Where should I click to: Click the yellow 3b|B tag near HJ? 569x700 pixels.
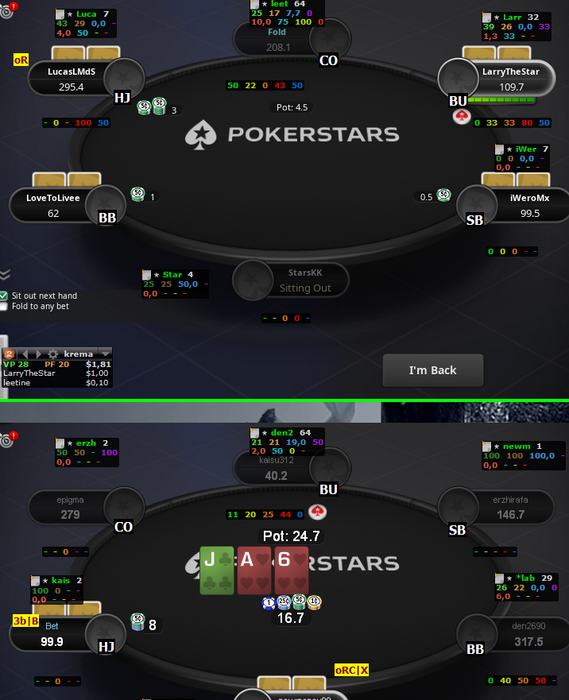(26, 621)
